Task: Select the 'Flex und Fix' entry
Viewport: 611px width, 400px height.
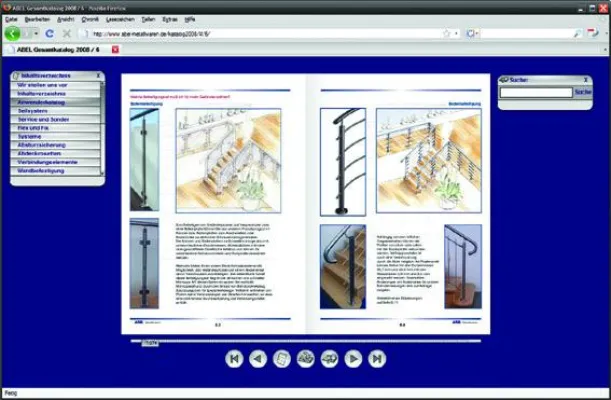Action: click(55, 128)
